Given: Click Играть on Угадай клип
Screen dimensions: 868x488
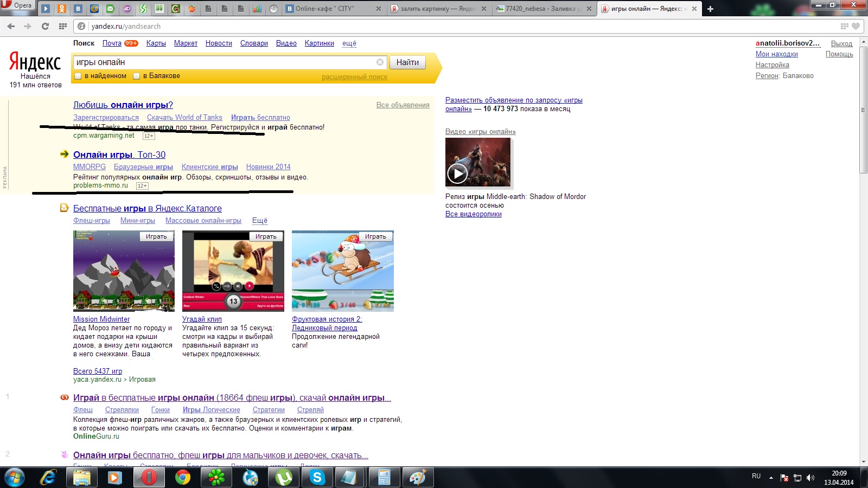Looking at the screenshot, I should click(266, 236).
